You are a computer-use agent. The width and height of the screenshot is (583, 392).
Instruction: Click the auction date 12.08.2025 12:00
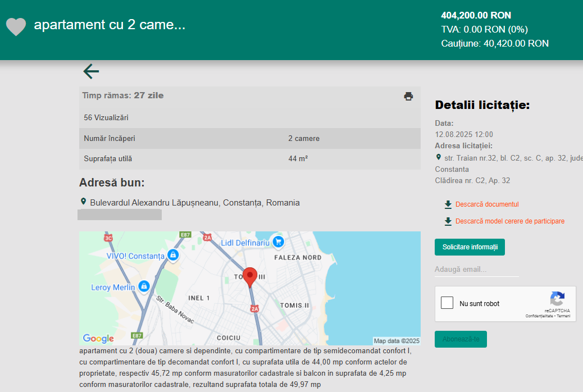click(x=464, y=134)
